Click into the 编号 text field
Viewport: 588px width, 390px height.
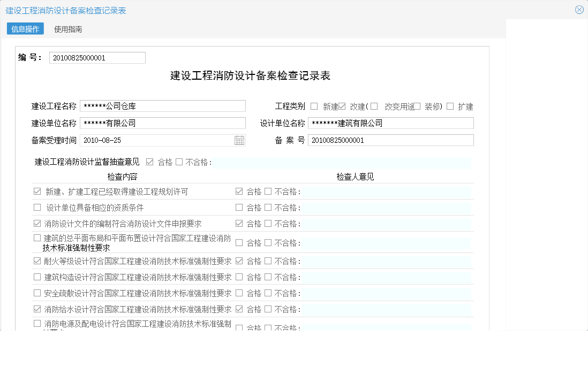(97, 57)
